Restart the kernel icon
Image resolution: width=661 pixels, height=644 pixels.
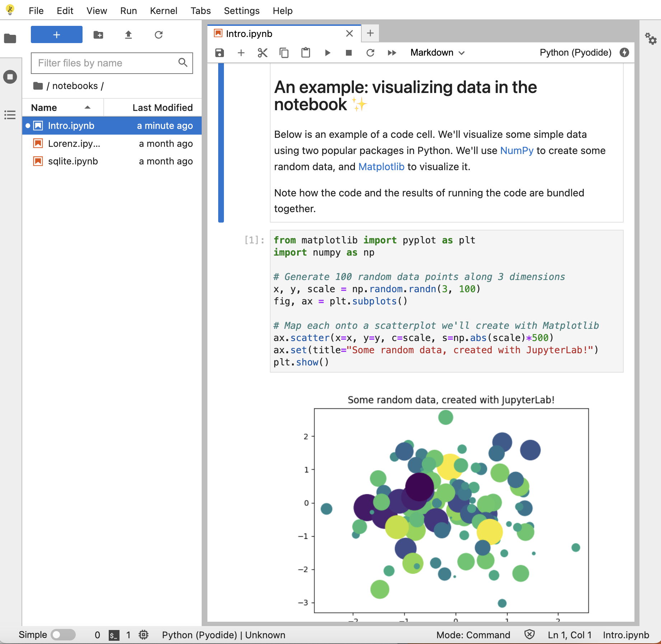pos(370,53)
